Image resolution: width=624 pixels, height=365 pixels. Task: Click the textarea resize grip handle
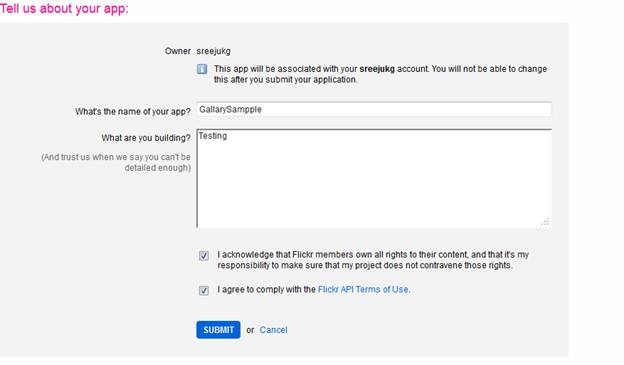pos(545,222)
